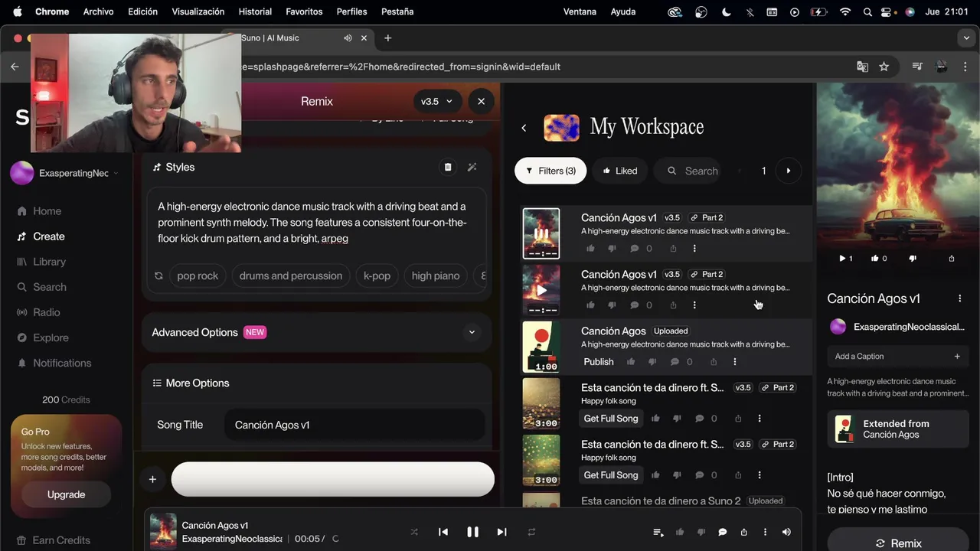Dislike the song in the right details panel
Viewport: 980px width, 551px height.
click(913, 259)
